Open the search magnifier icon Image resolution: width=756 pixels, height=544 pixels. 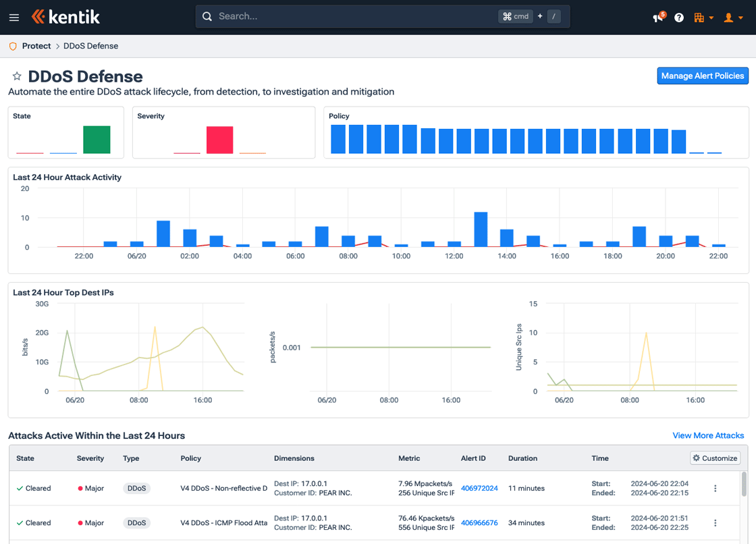pos(207,16)
